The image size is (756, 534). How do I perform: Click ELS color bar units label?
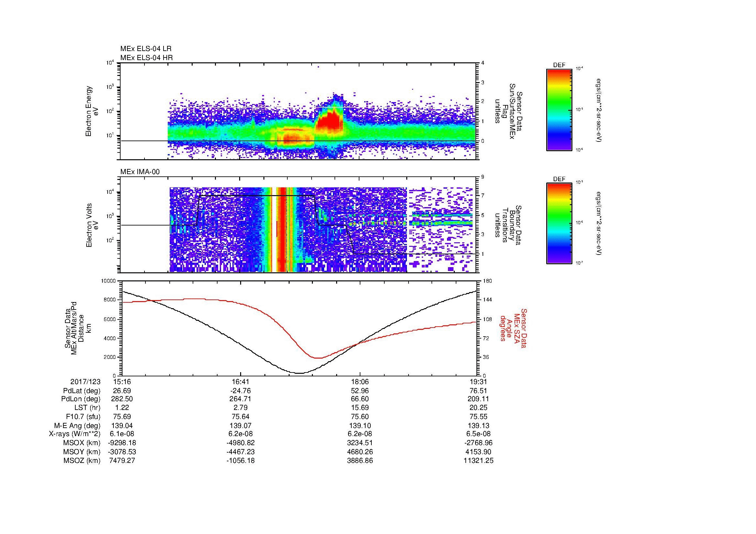(x=599, y=110)
